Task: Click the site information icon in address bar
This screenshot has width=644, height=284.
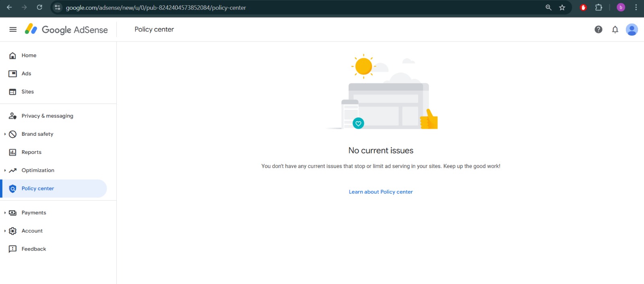Action: 58,7
